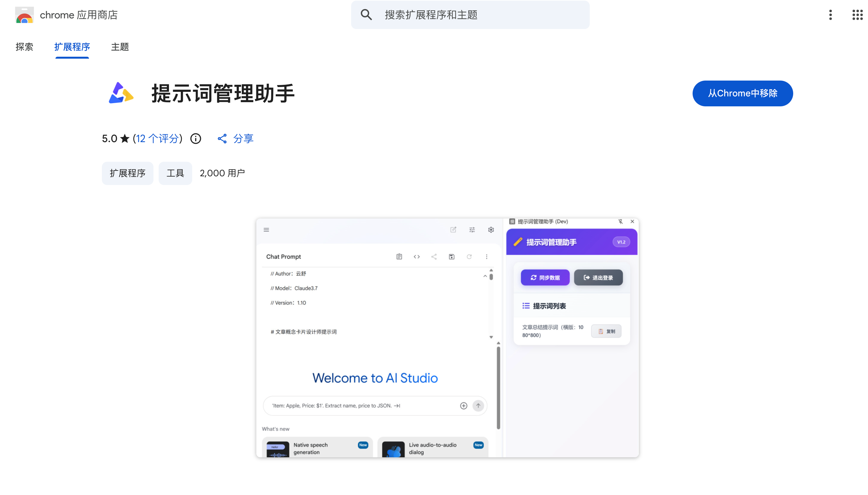Click the rating info circle icon

(x=196, y=138)
